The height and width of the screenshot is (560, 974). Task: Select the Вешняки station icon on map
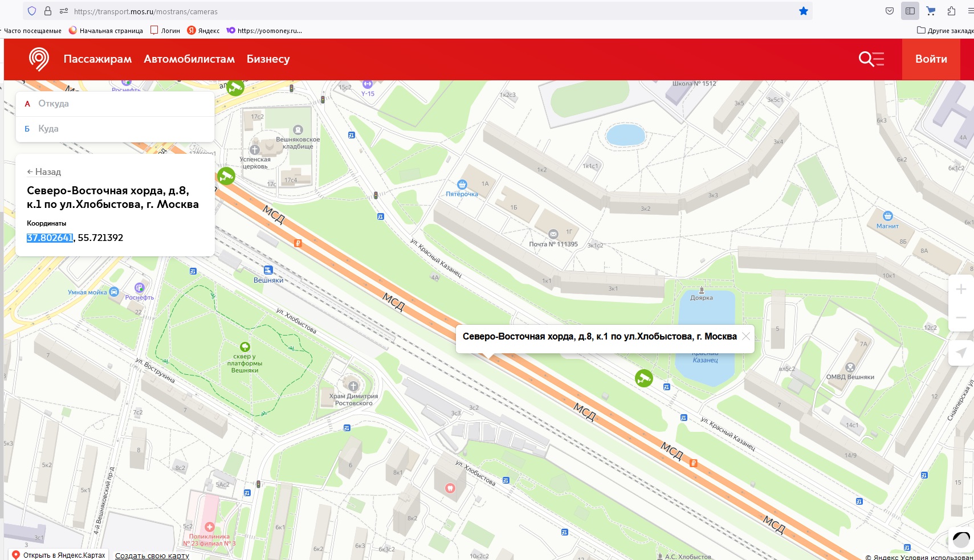tap(268, 270)
